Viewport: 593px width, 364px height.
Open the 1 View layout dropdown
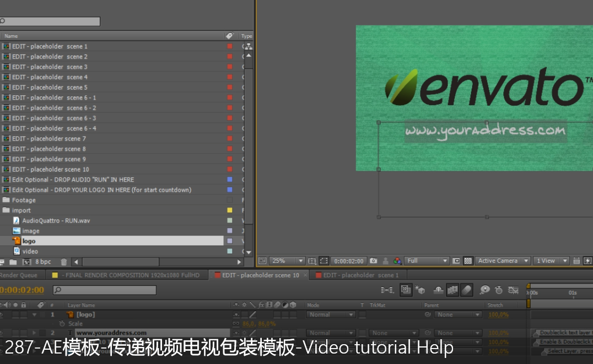pyautogui.click(x=551, y=261)
